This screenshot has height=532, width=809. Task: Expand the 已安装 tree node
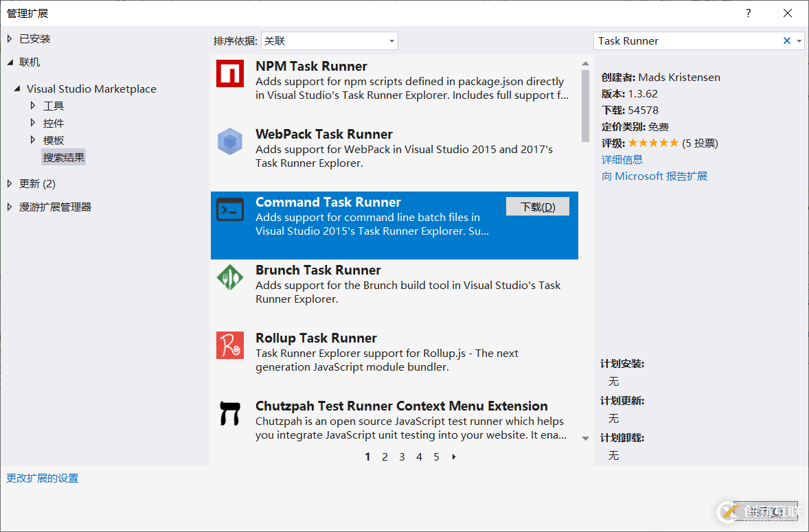click(10, 39)
